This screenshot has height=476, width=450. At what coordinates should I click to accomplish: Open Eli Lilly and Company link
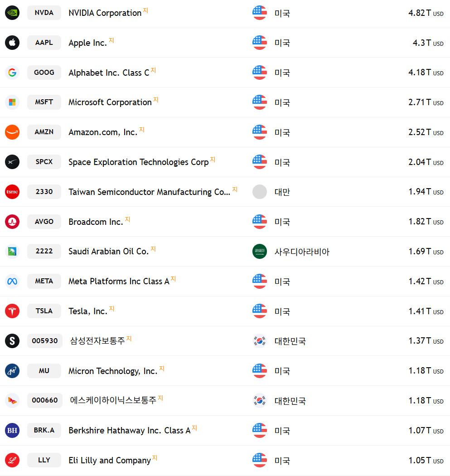[x=110, y=461]
